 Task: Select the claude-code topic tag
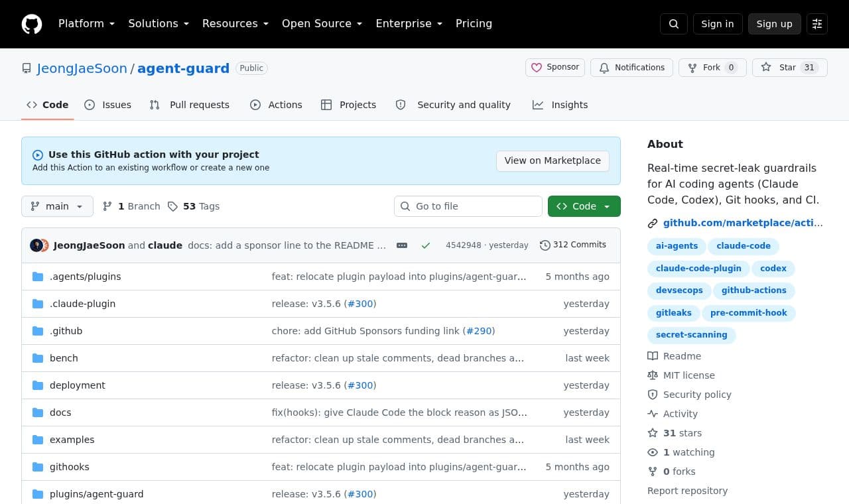744,246
